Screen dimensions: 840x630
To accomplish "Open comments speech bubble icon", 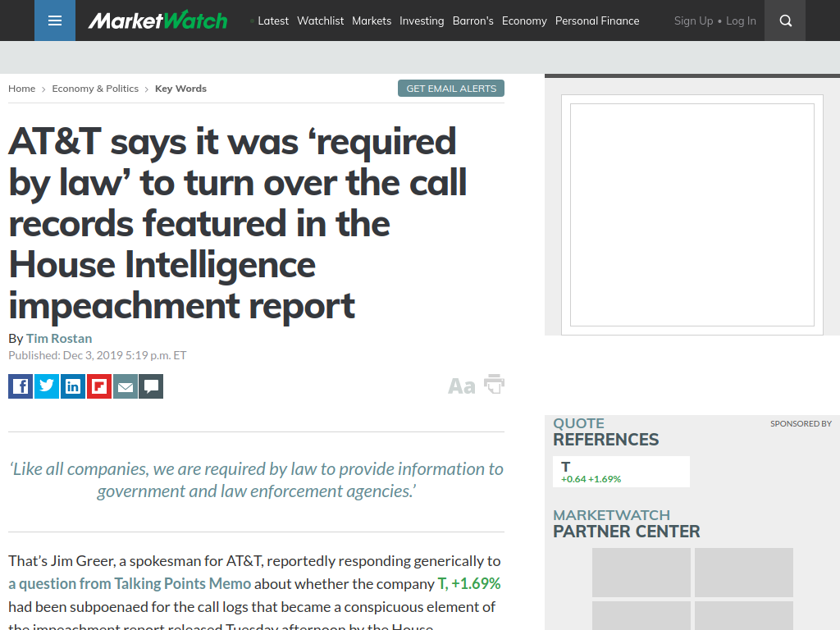I will 151,386.
